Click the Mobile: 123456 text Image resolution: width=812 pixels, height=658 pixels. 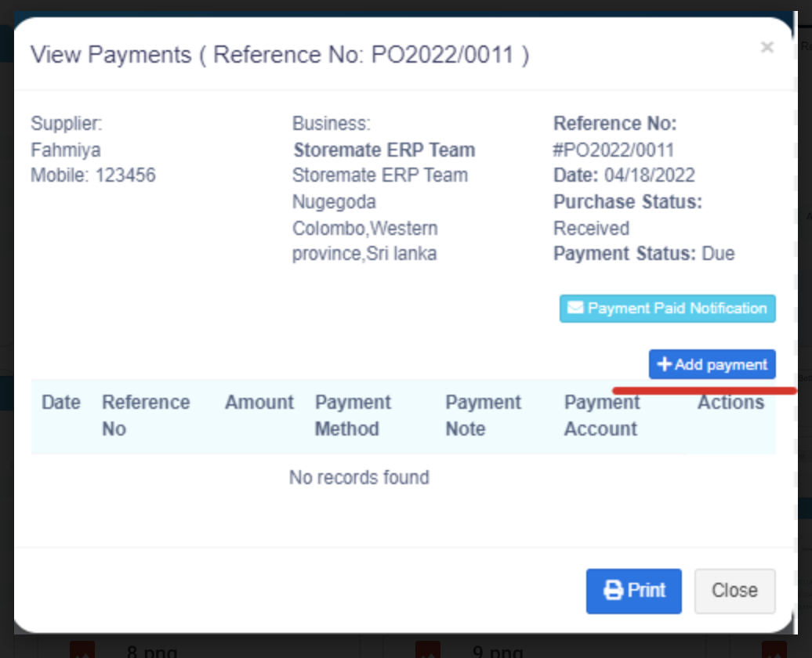pos(93,175)
